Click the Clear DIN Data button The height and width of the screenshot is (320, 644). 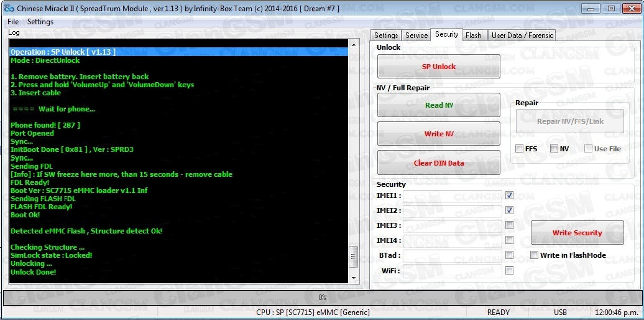[439, 163]
